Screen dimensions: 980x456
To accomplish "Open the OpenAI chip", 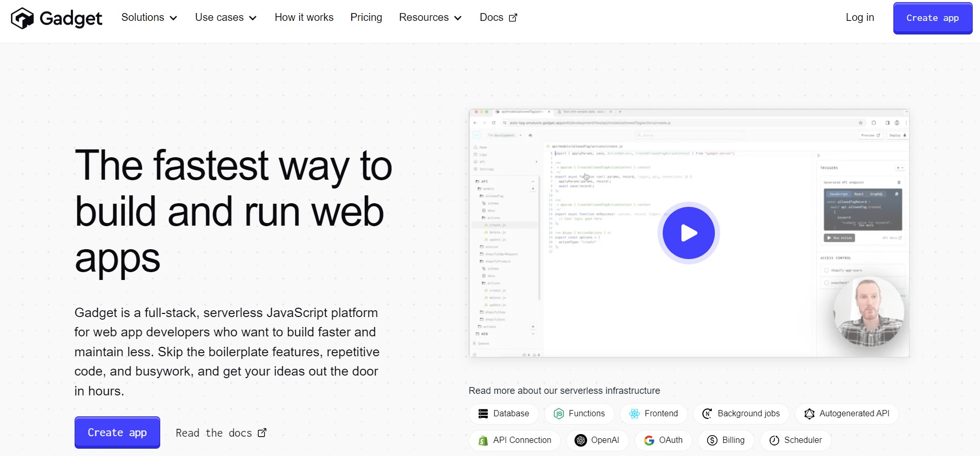I will 597,440.
